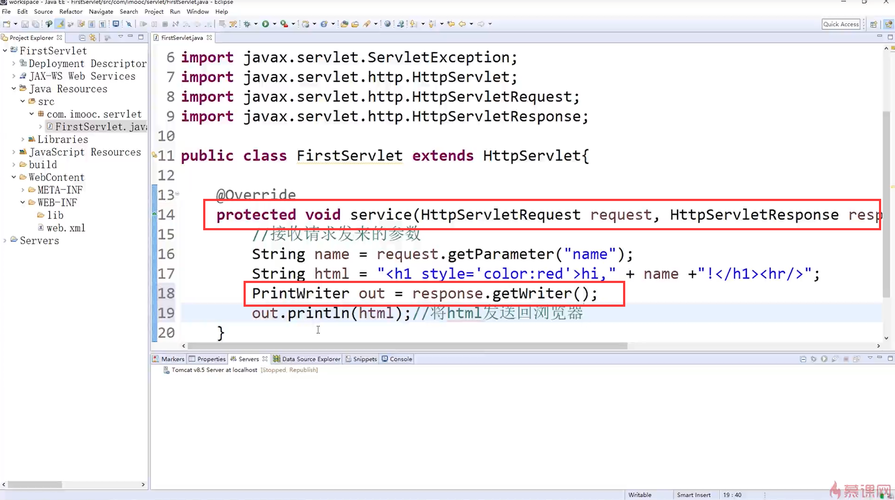Viewport: 895px width, 500px height.
Task: Click the Save disk toolbar icon
Action: pyautogui.click(x=24, y=24)
